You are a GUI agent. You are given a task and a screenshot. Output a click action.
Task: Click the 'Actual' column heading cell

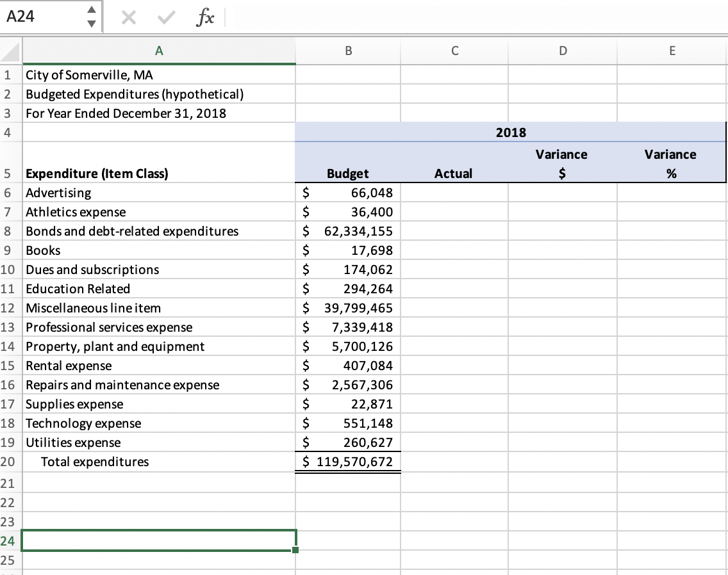[x=454, y=163]
